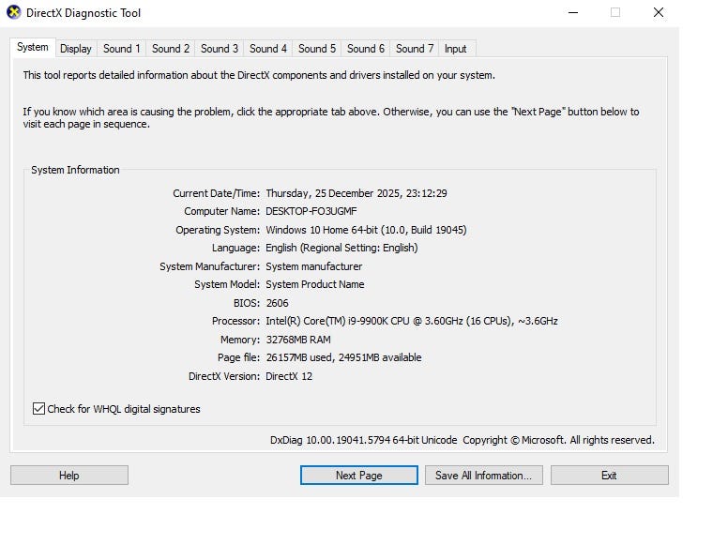Open the Sound 1 tab
Screen dimensions: 728x560
[122, 49]
